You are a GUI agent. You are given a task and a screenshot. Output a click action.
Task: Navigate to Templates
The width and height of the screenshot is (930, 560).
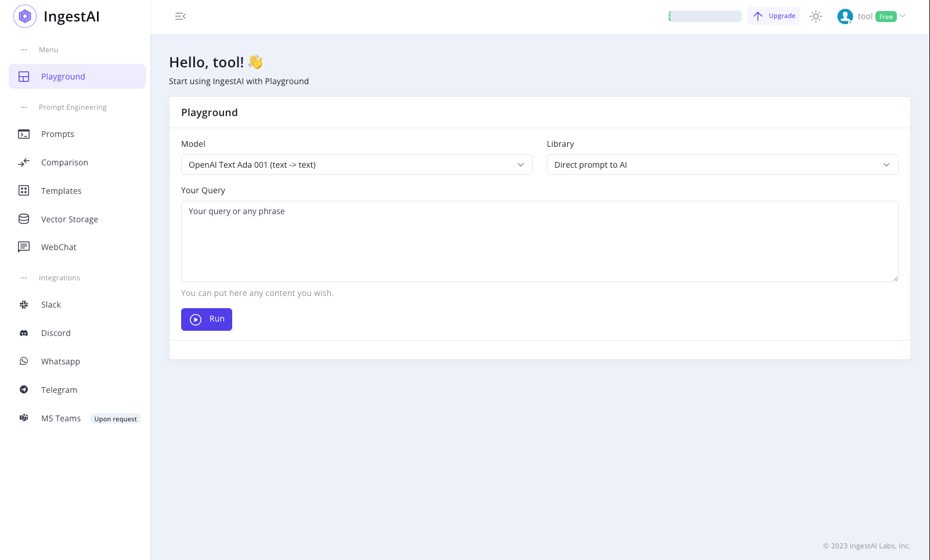77,191
